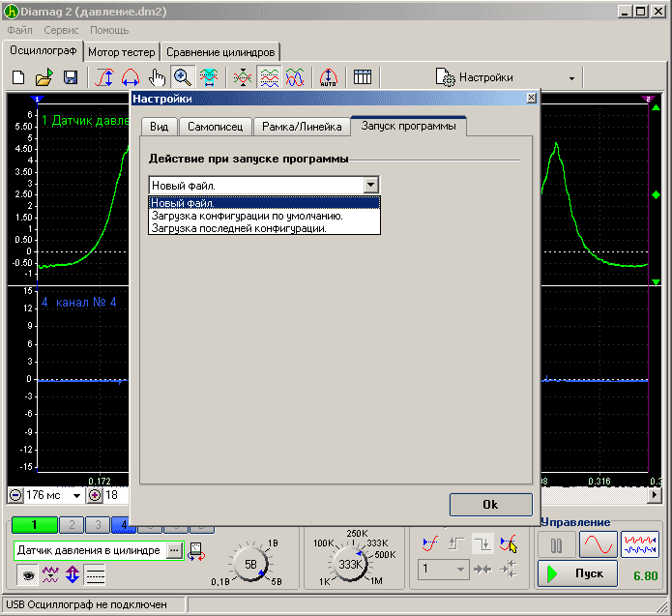Select the multi-channel recorder mode button
Viewport: 672px width, 616px height.
(640, 544)
